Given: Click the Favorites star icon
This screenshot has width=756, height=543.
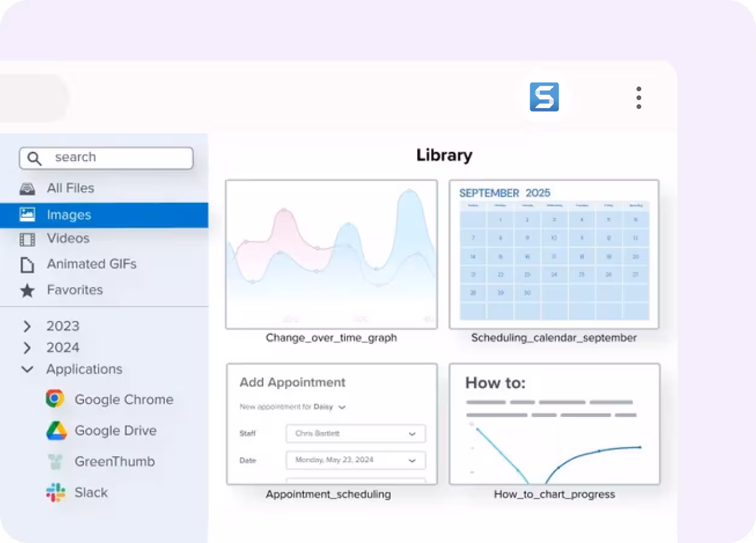Looking at the screenshot, I should tap(27, 291).
